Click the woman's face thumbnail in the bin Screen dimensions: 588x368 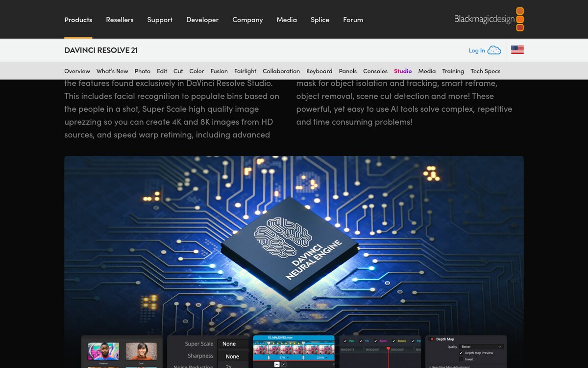pos(141,351)
